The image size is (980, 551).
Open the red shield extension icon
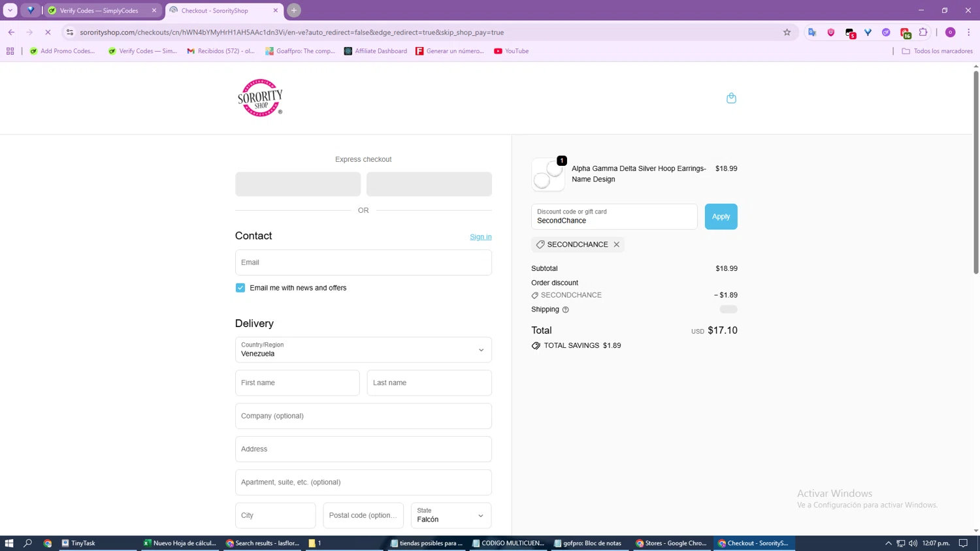click(x=830, y=32)
